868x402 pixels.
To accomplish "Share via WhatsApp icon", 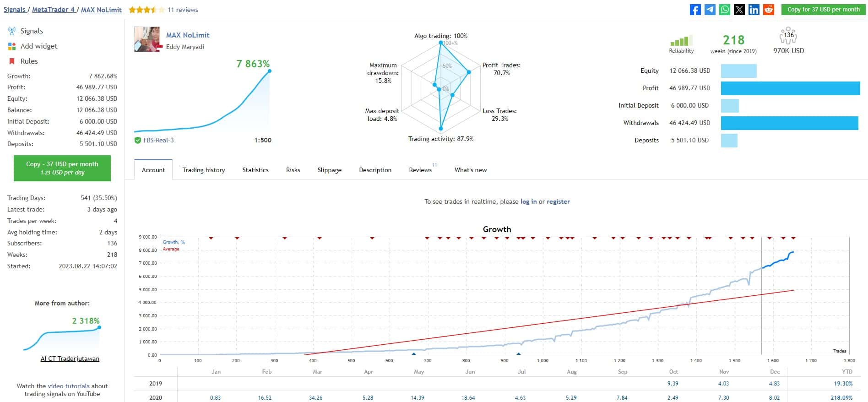I will [x=724, y=10].
